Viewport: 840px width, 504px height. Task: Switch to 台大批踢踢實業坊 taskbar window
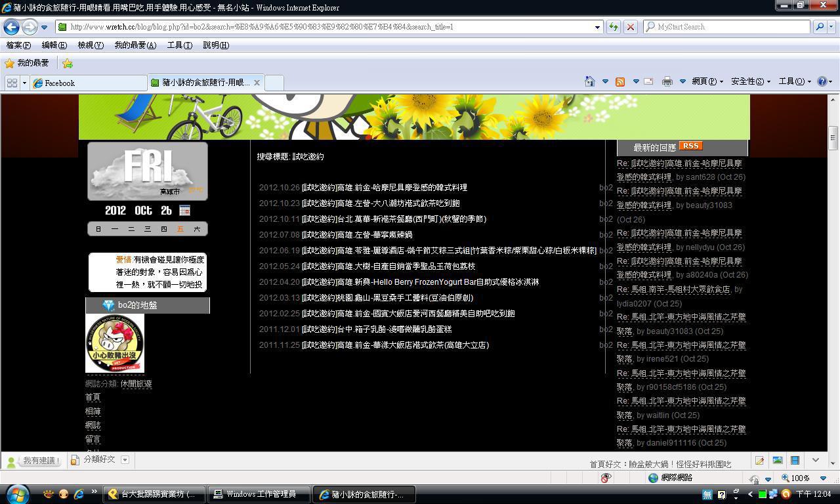155,494
